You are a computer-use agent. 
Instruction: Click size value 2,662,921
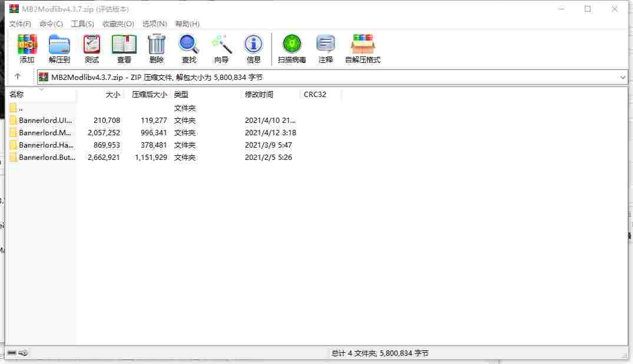click(104, 157)
